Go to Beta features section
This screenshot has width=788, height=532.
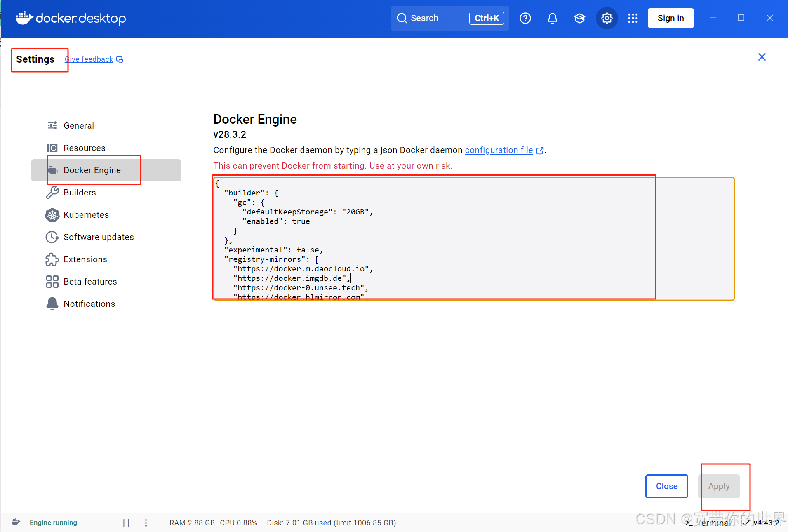[x=106, y=281]
